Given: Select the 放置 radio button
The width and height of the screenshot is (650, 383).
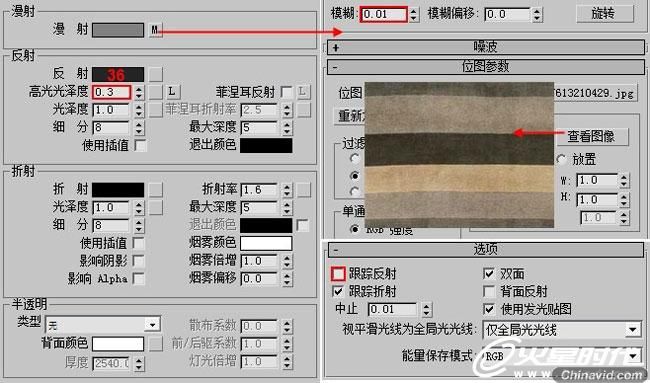Looking at the screenshot, I should pyautogui.click(x=562, y=159).
